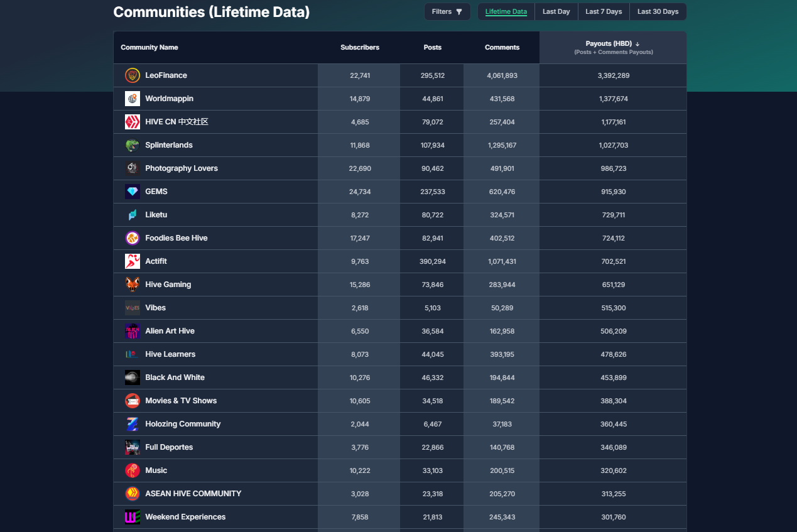Open the Full Deportes community link
797x532 pixels.
click(169, 447)
